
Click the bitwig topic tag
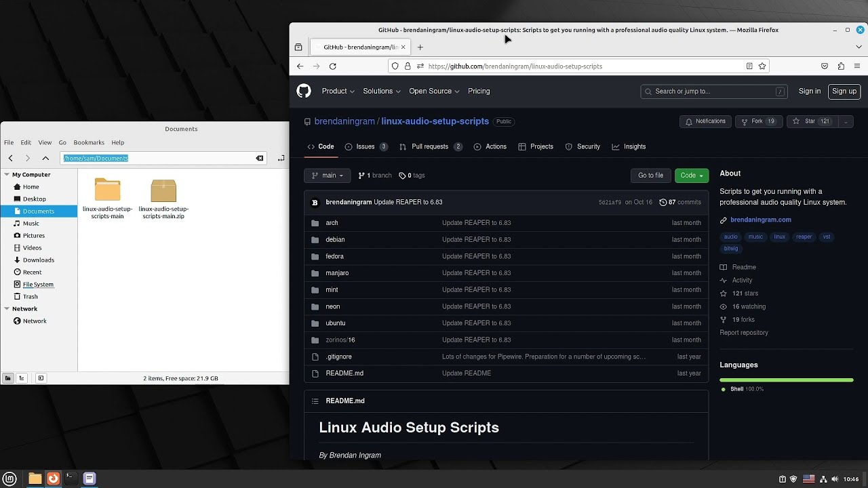click(x=731, y=249)
